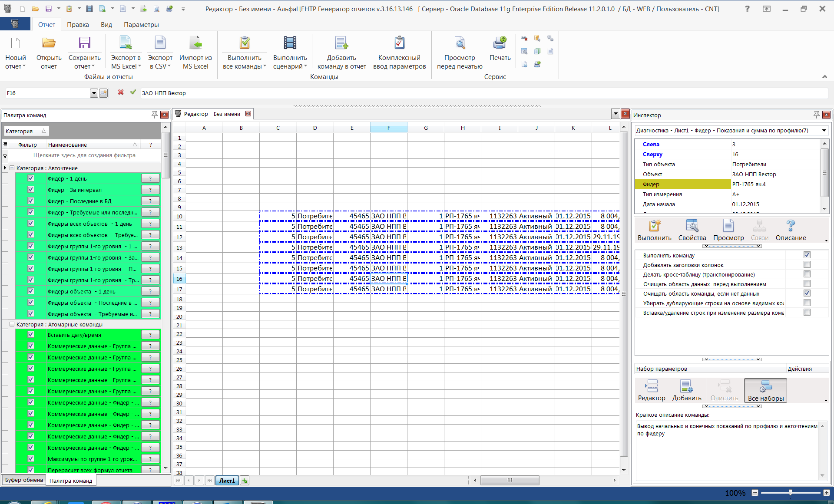Open Print preview from ribbon
Image resolution: width=834 pixels, height=504 pixels.
[460, 43]
